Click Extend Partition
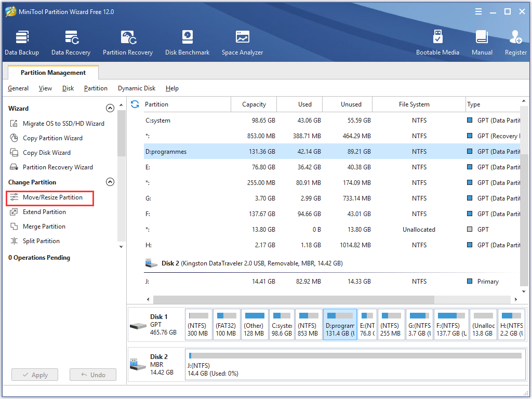The width and height of the screenshot is (532, 399). [x=45, y=212]
